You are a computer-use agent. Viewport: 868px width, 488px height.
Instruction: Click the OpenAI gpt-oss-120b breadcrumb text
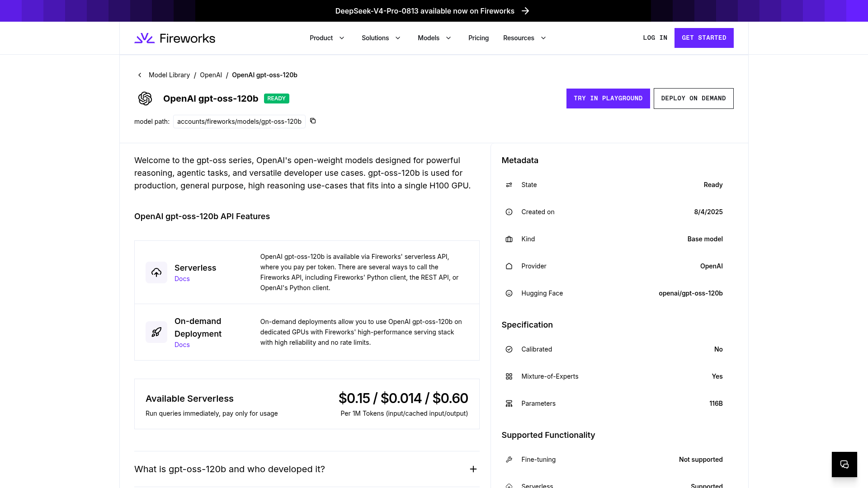(x=264, y=75)
